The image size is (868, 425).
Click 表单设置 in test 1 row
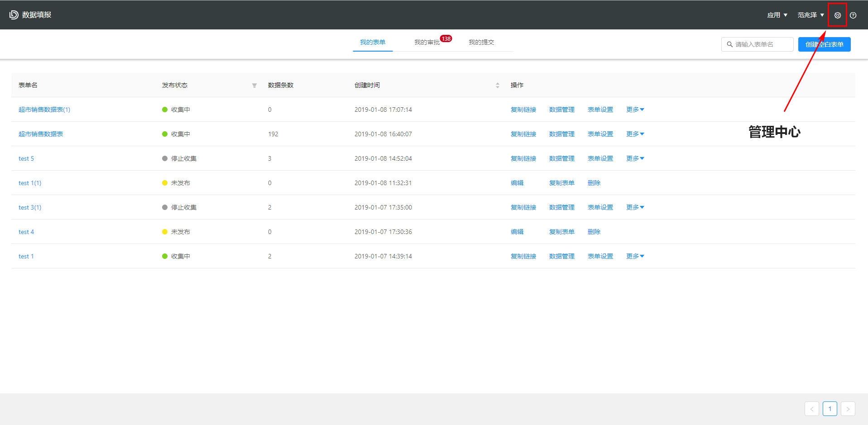point(600,256)
